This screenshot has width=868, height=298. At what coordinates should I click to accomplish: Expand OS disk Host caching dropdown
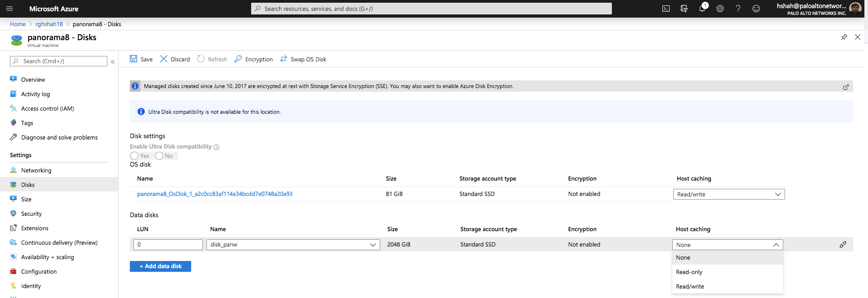pos(729,194)
